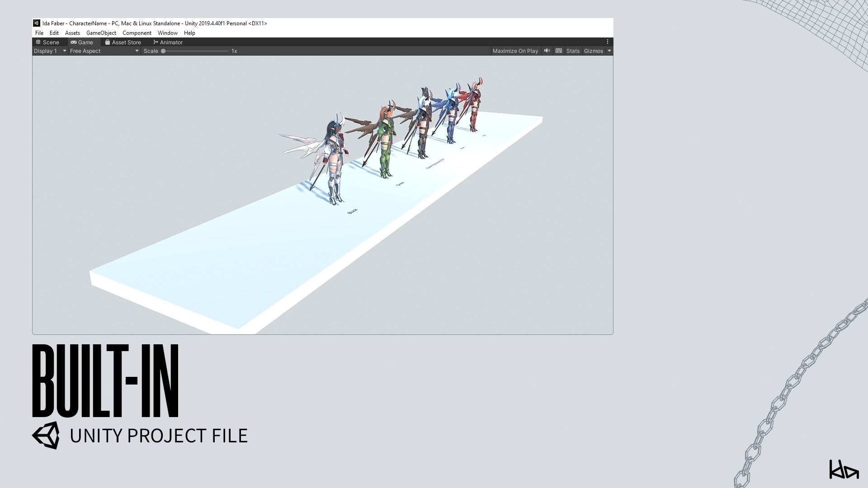
Task: Expand the Gizmos dropdown arrow
Action: (x=609, y=51)
